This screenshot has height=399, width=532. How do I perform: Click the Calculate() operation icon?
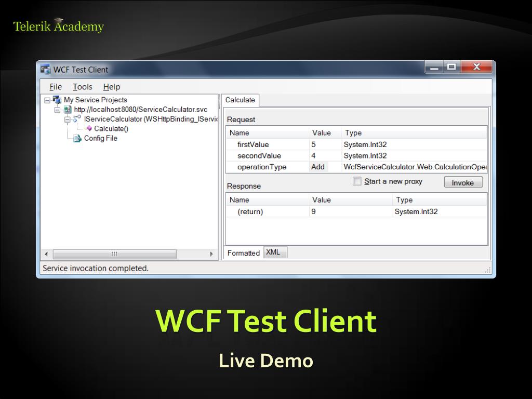[x=89, y=128]
